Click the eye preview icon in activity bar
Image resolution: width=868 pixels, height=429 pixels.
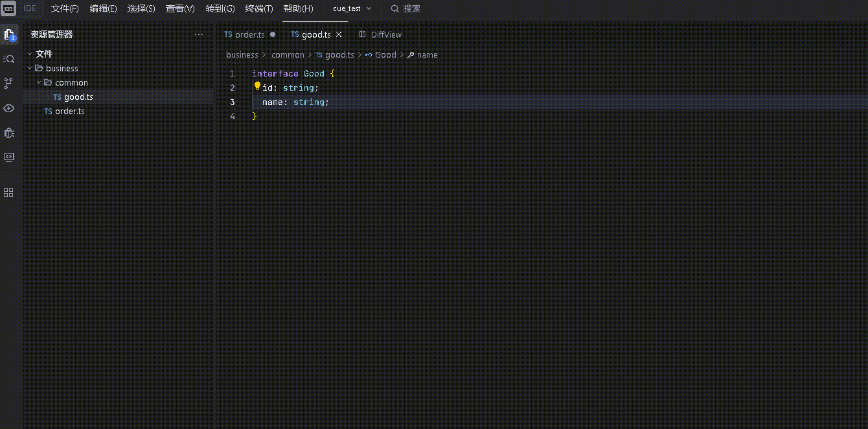pyautogui.click(x=9, y=108)
